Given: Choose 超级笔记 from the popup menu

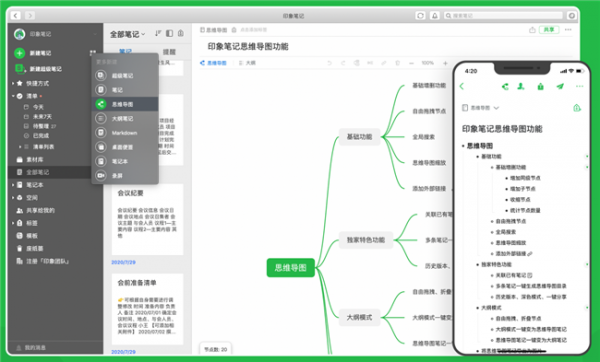Looking at the screenshot, I should pyautogui.click(x=125, y=76).
